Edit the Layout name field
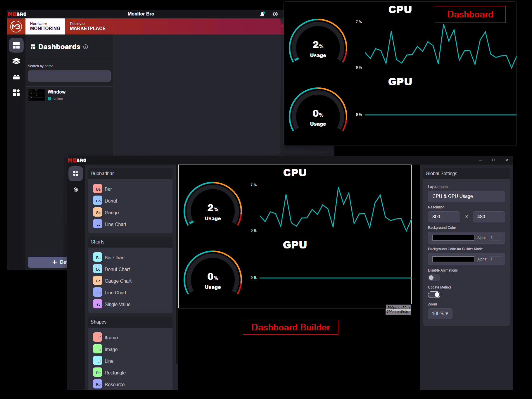Screen dimensions: 532x399 467,196
